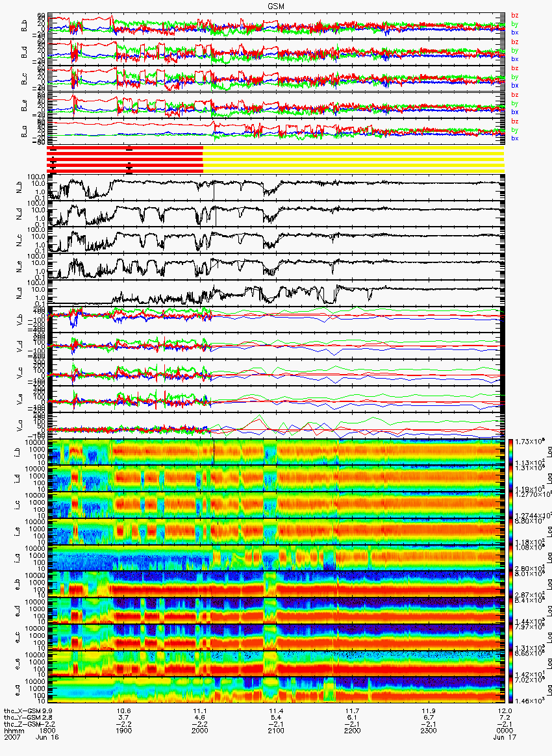The width and height of the screenshot is (552, 756).
Task: Click the X-GSM value 10.6
Action: [x=125, y=711]
